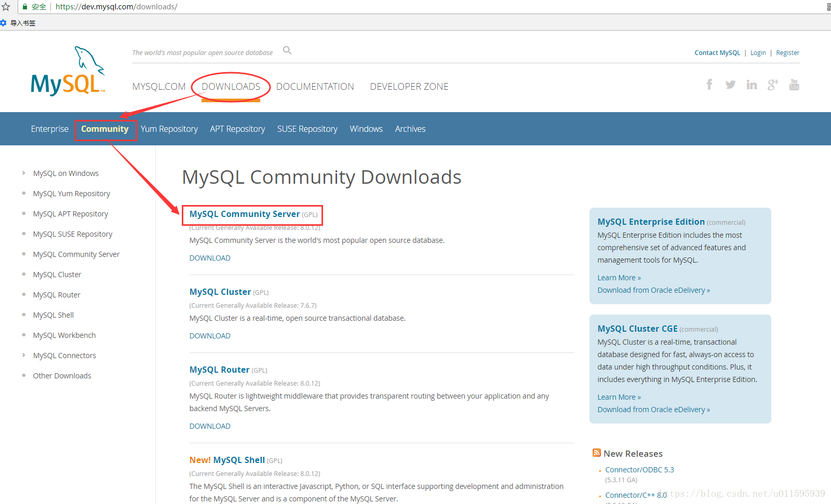
Task: Open APT Repository nav item
Action: 237,129
